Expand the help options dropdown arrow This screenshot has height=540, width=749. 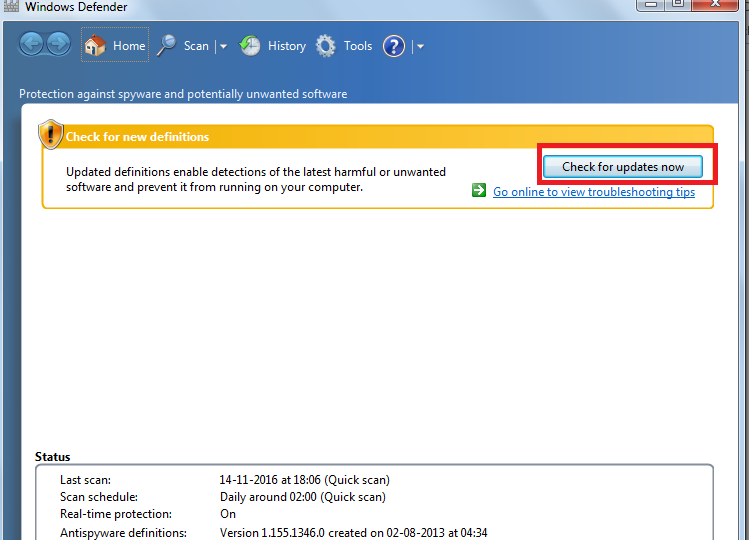pos(420,46)
